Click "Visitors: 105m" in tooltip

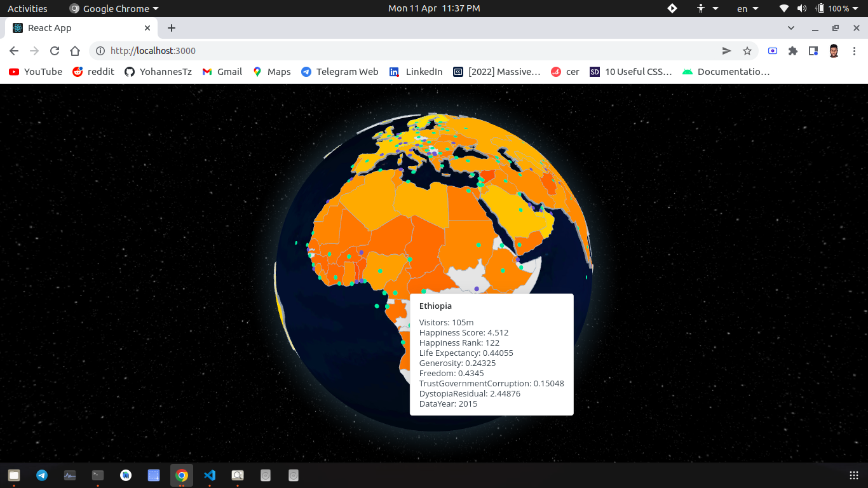point(446,322)
